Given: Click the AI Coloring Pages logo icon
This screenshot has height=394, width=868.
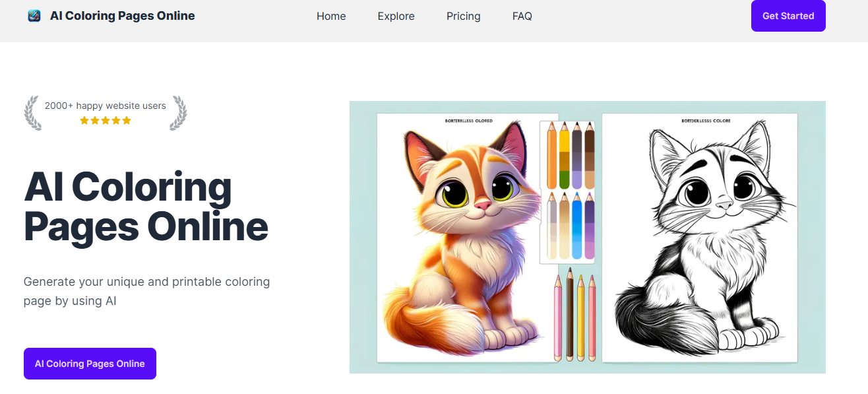Looking at the screenshot, I should click(34, 16).
